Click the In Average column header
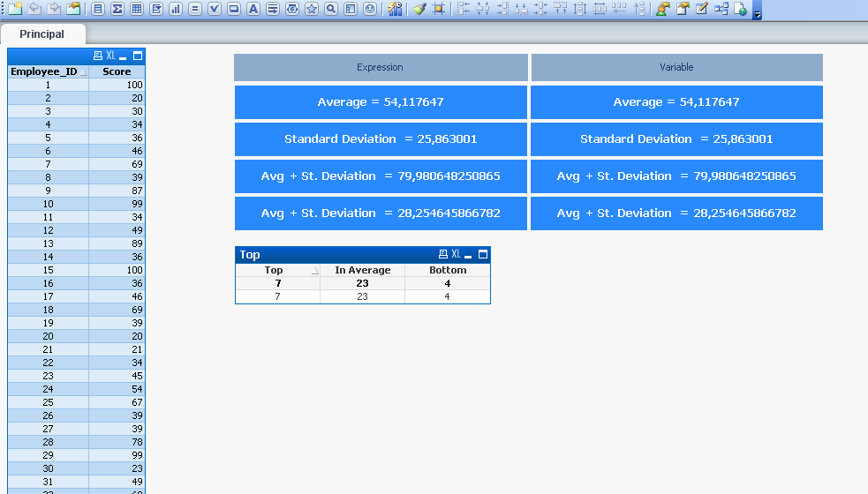The height and width of the screenshot is (494, 868). 363,270
